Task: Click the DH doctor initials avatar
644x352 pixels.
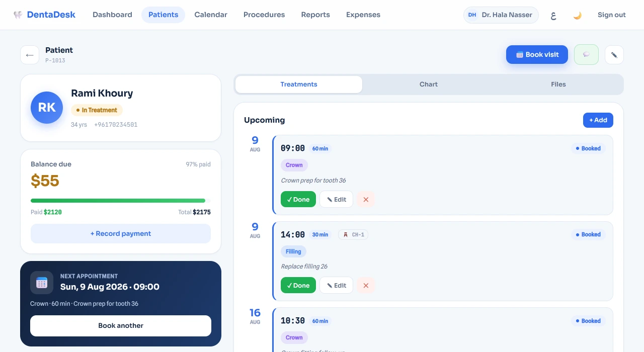Action: click(x=472, y=15)
